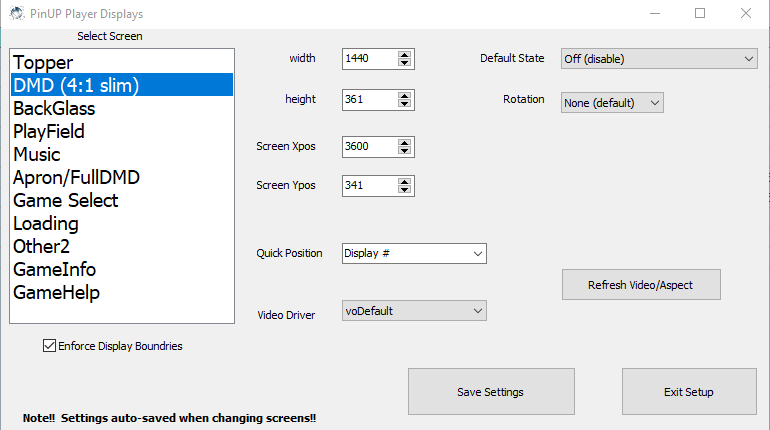770x430 pixels.
Task: Close the PinUP Player Displays window
Action: [745, 13]
